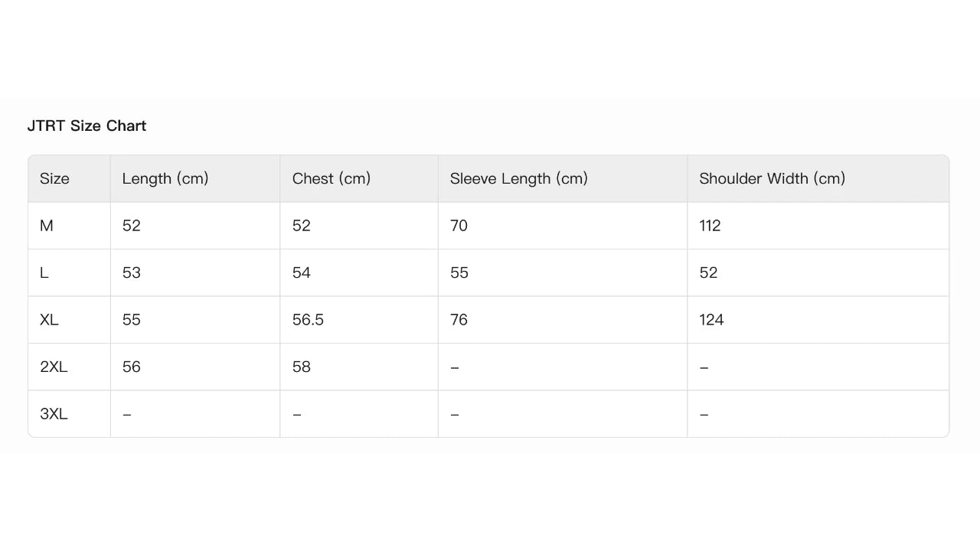
Task: Click the 3XL size row label
Action: point(54,414)
